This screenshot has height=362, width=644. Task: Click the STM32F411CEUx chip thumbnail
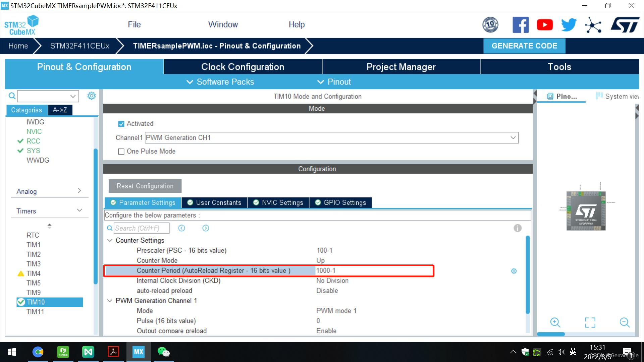click(x=586, y=211)
